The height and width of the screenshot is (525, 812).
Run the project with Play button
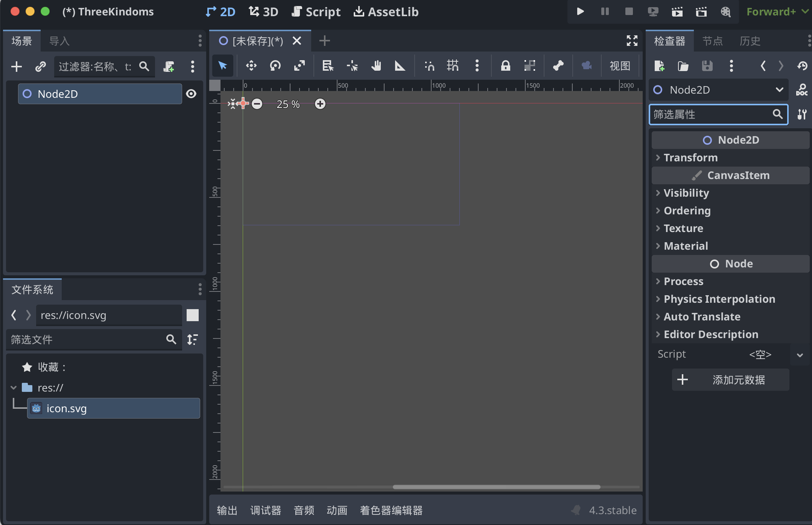point(580,12)
